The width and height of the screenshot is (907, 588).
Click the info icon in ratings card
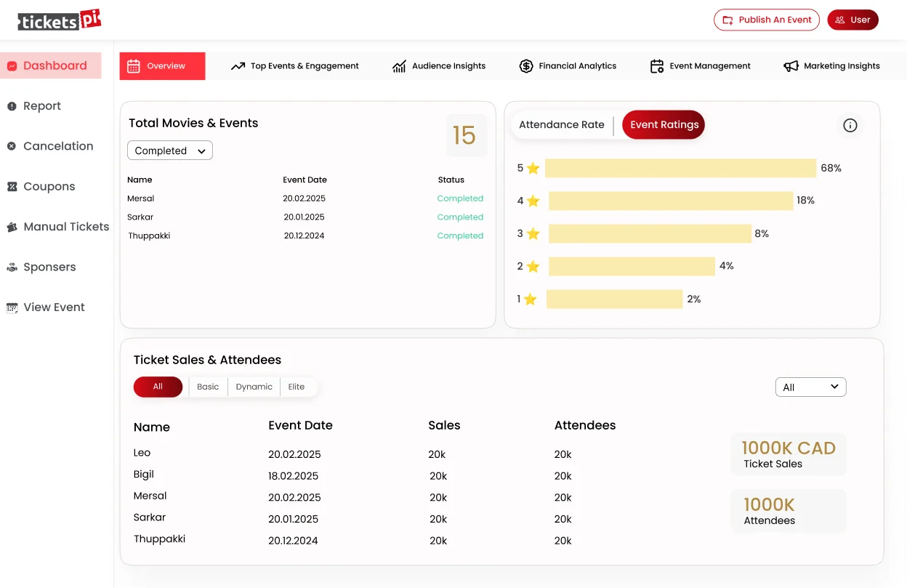(x=850, y=125)
